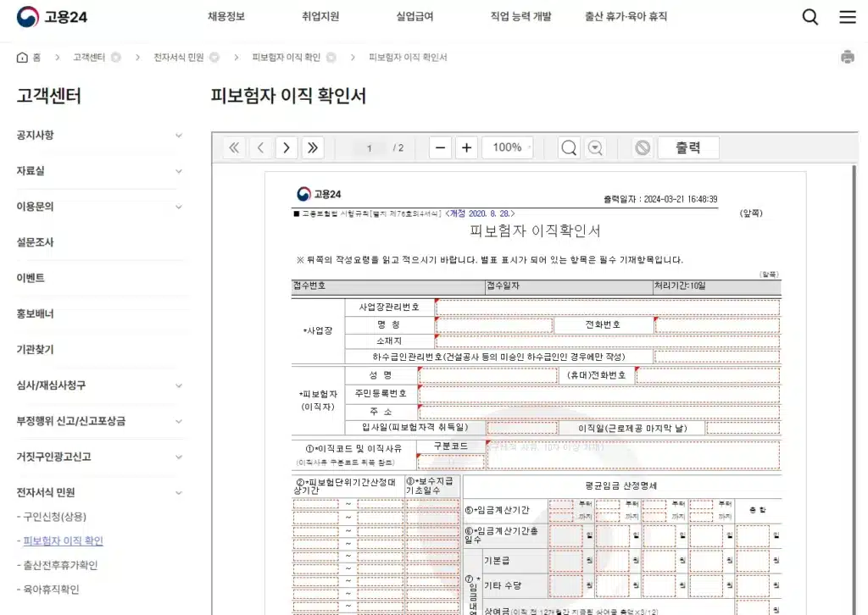Open 출산 휴가·육아 휴직 top menu
The width and height of the screenshot is (868, 615).
626,17
